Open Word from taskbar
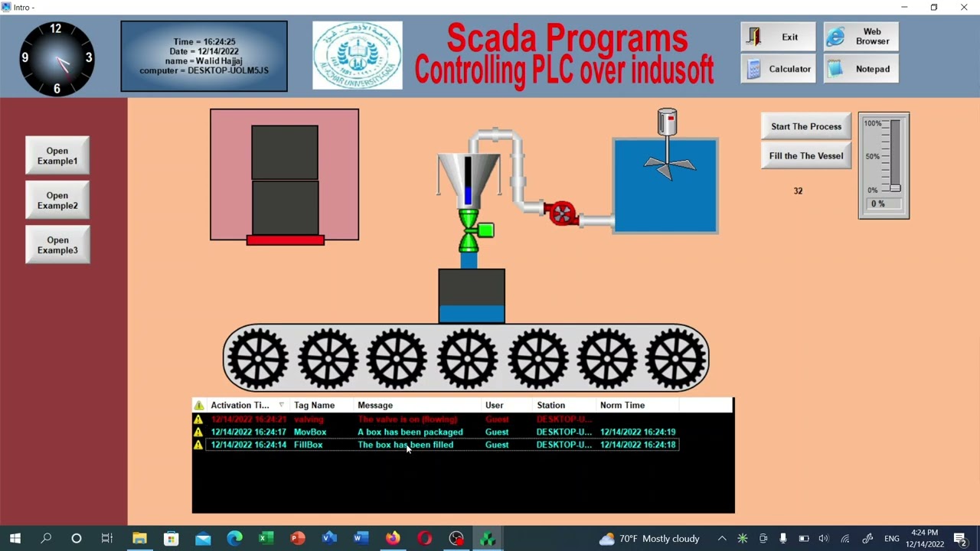This screenshot has height=551, width=980. click(x=361, y=539)
